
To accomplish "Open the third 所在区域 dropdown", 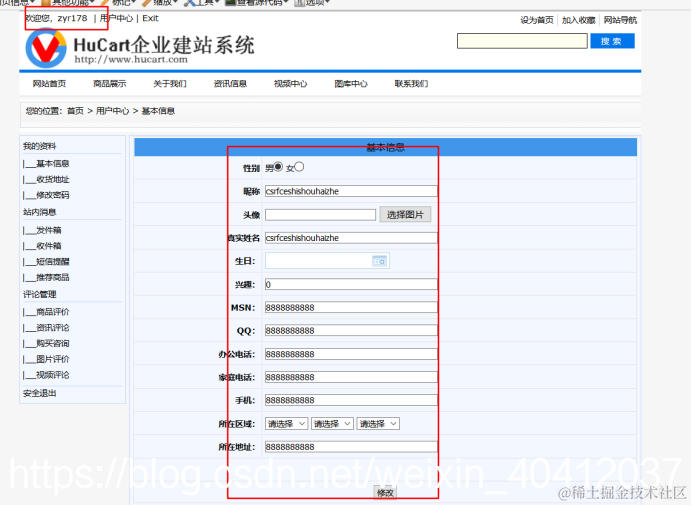I will [x=378, y=424].
